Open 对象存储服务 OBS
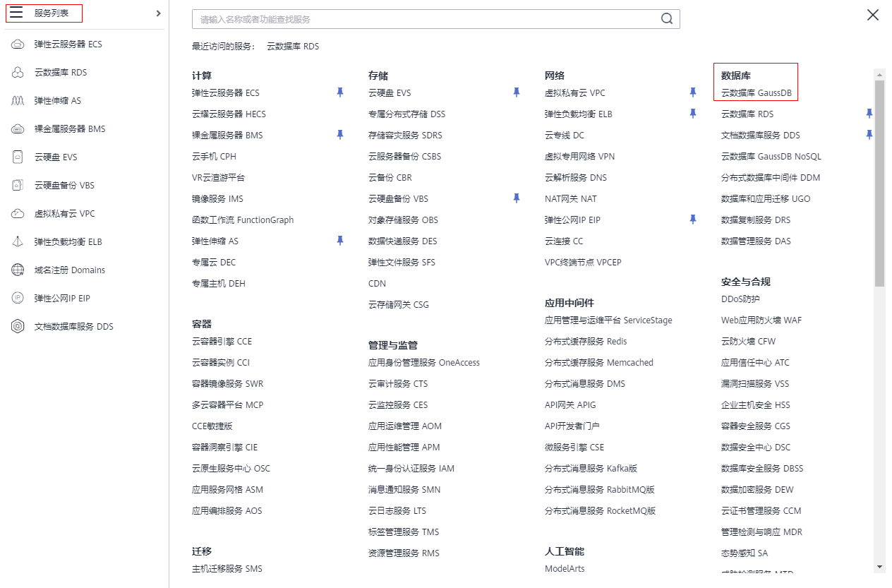892x588 pixels. (x=403, y=220)
